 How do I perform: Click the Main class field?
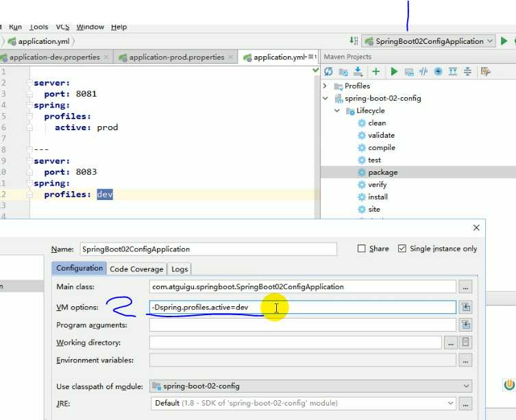pyautogui.click(x=302, y=286)
